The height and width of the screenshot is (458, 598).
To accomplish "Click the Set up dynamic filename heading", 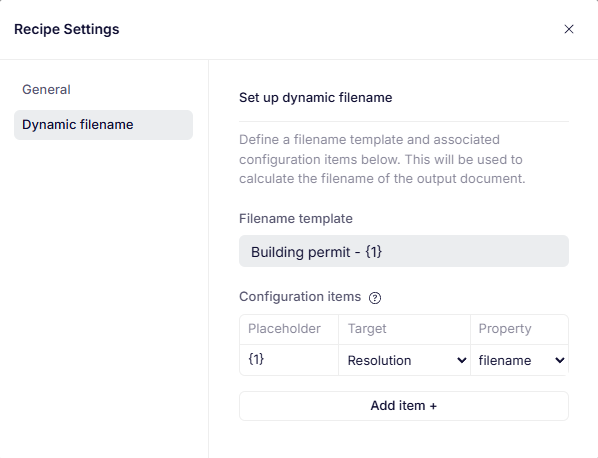I will (x=315, y=98).
